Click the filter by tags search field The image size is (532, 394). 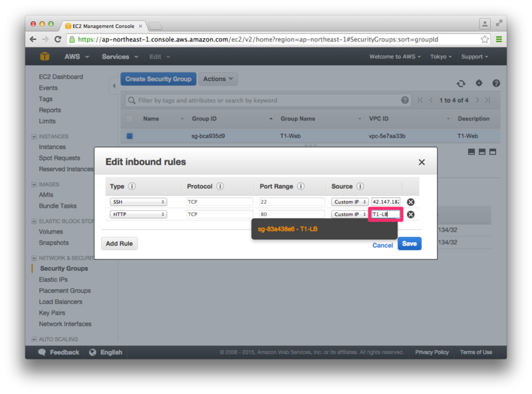tap(268, 100)
